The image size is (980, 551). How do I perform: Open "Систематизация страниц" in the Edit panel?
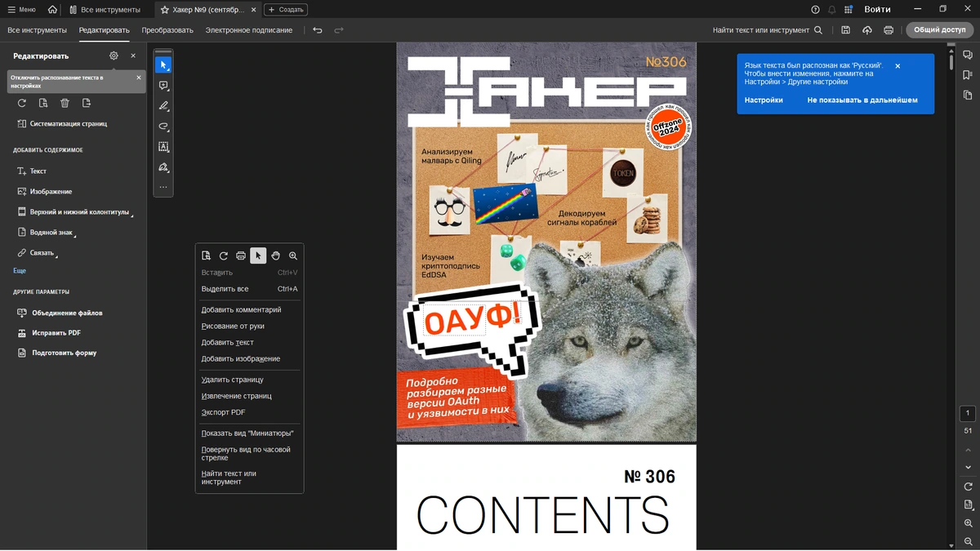click(62, 124)
